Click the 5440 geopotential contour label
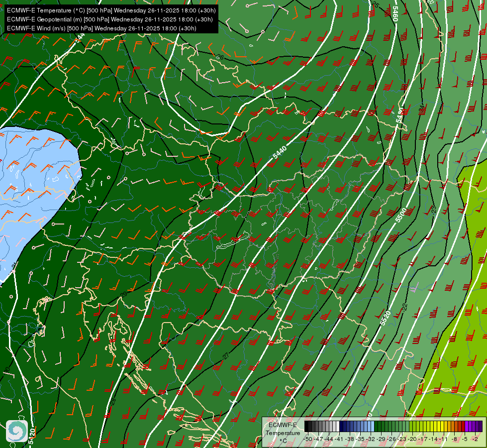Image resolution: width=487 pixels, height=448 pixels. 280,153
